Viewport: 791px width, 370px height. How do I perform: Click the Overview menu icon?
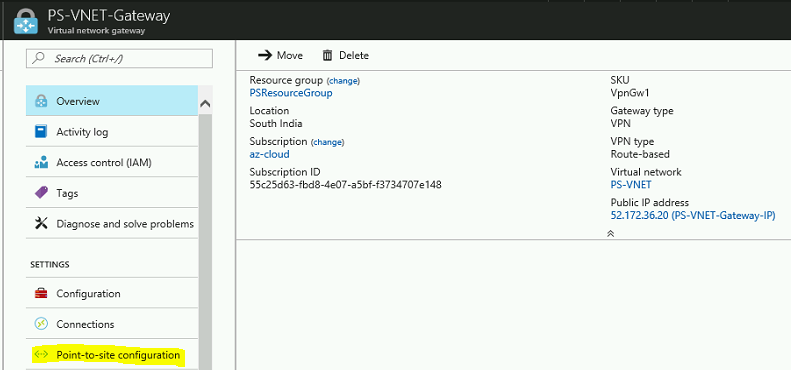coord(41,101)
